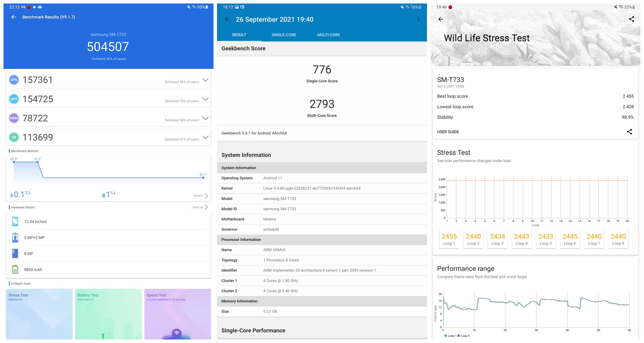Open the Battery Test in-depth card

coord(108,314)
